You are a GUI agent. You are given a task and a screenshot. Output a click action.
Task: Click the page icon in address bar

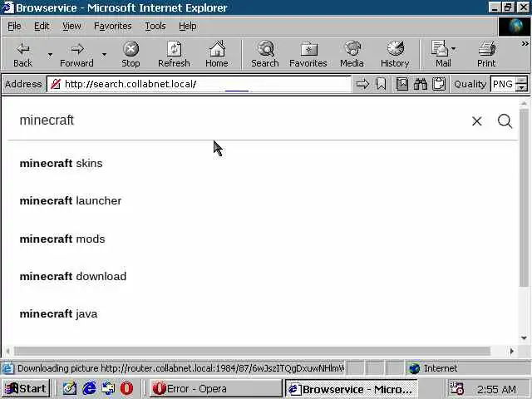tap(56, 84)
